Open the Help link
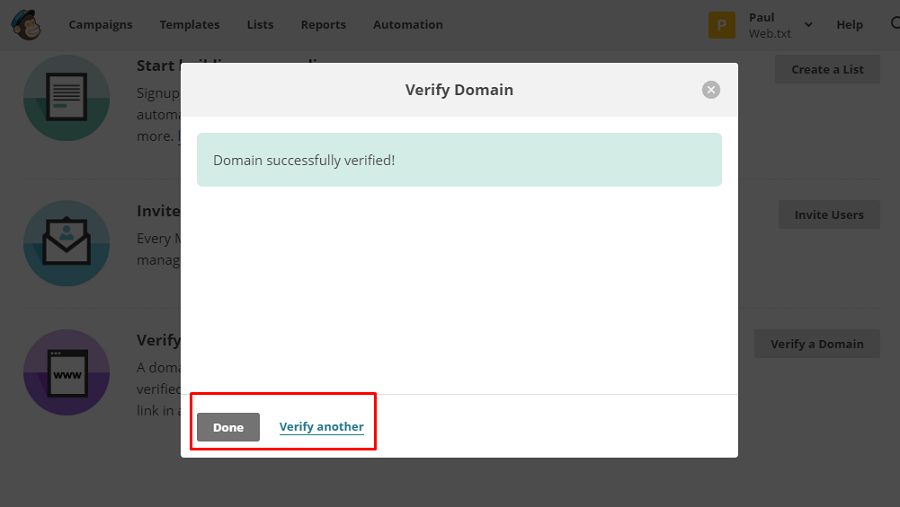The height and width of the screenshot is (507, 900). coord(849,25)
